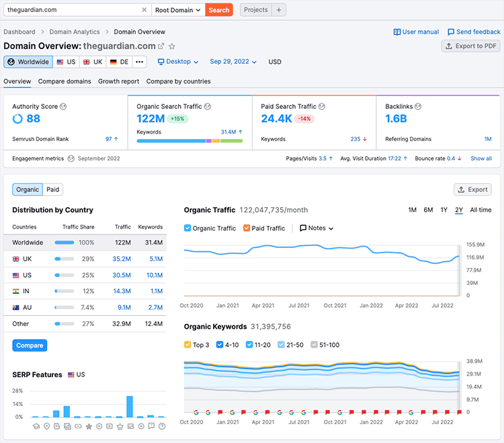Viewport: 504px width, 443px height.
Task: Select the circled question mark SERP icon
Action: tap(162, 426)
